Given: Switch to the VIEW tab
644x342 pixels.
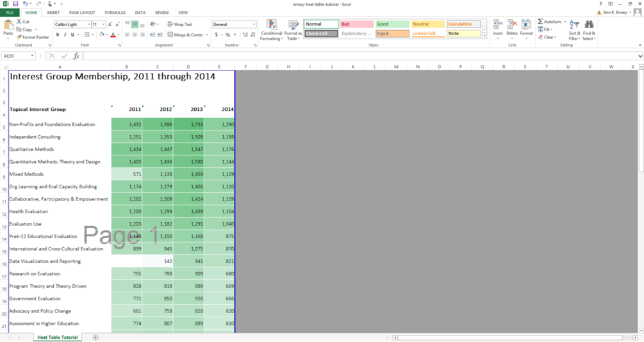Looking at the screenshot, I should 183,13.
